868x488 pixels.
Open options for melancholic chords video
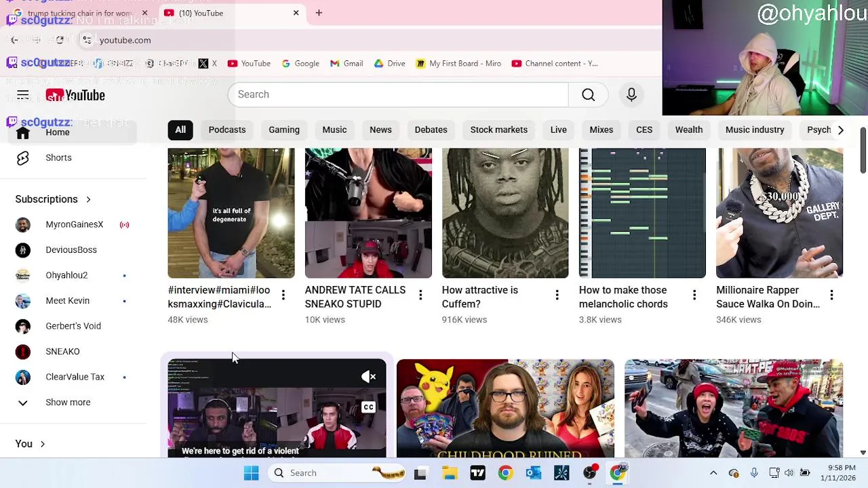pos(694,295)
